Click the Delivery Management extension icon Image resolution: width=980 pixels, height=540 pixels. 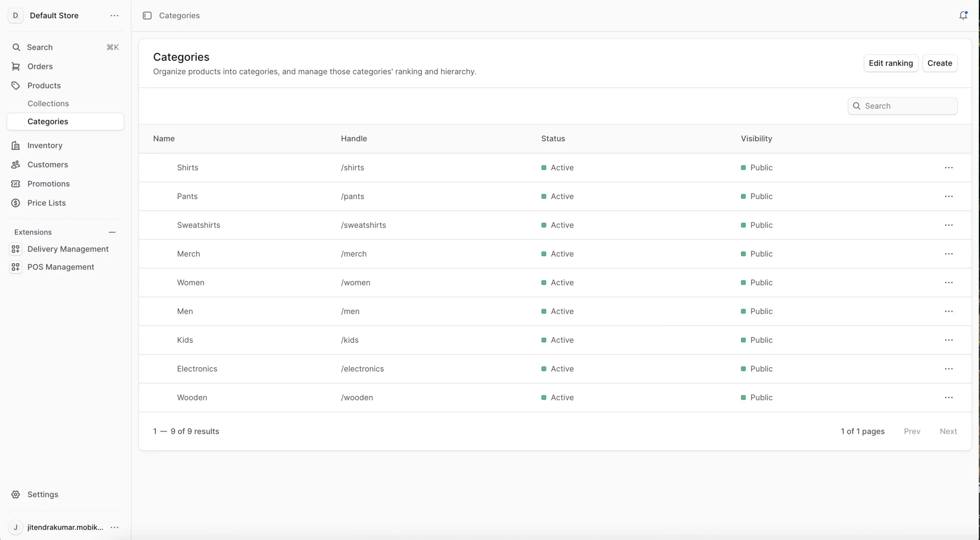click(x=16, y=249)
